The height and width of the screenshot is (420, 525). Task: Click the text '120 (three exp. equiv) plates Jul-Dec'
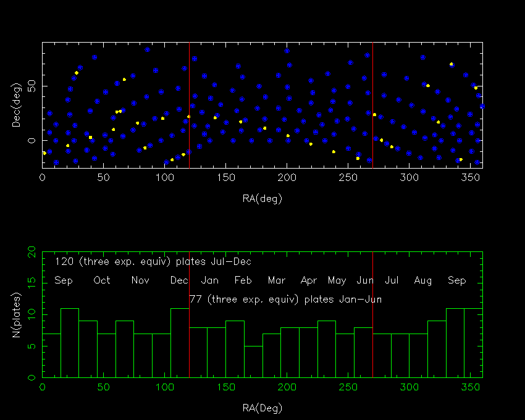click(x=153, y=262)
